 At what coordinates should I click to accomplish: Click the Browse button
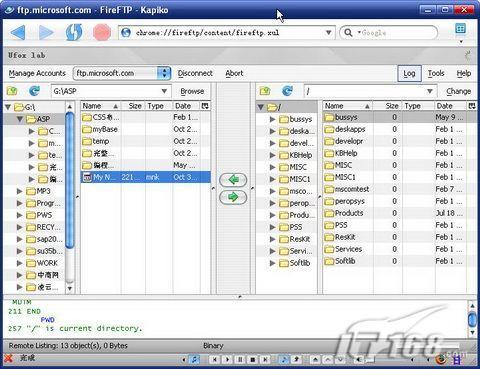pyautogui.click(x=192, y=91)
